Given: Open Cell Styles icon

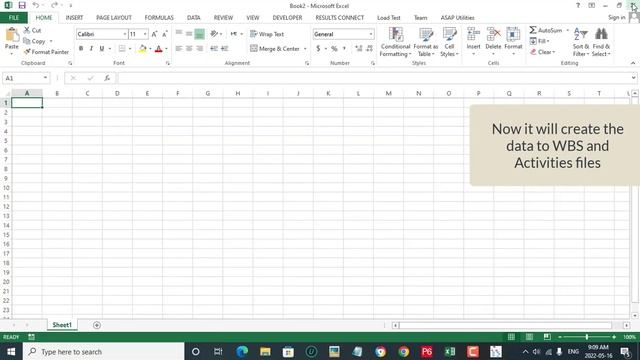Looking at the screenshot, I should 449,34.
